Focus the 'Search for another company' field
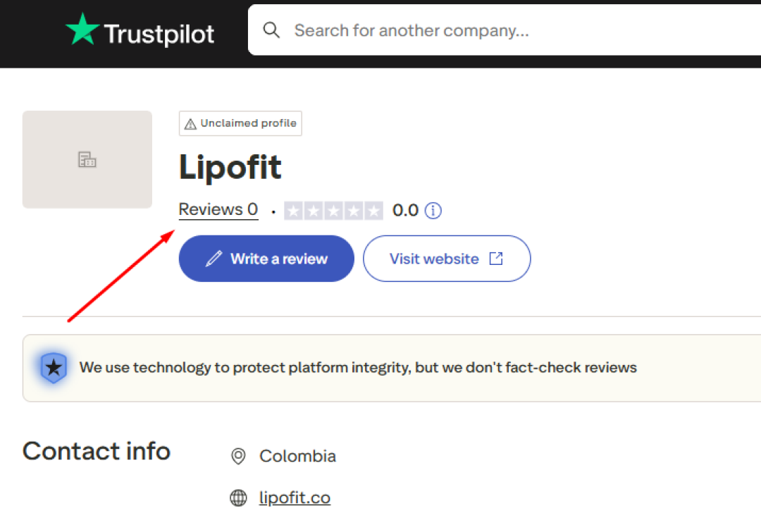This screenshot has width=761, height=532. [493, 30]
